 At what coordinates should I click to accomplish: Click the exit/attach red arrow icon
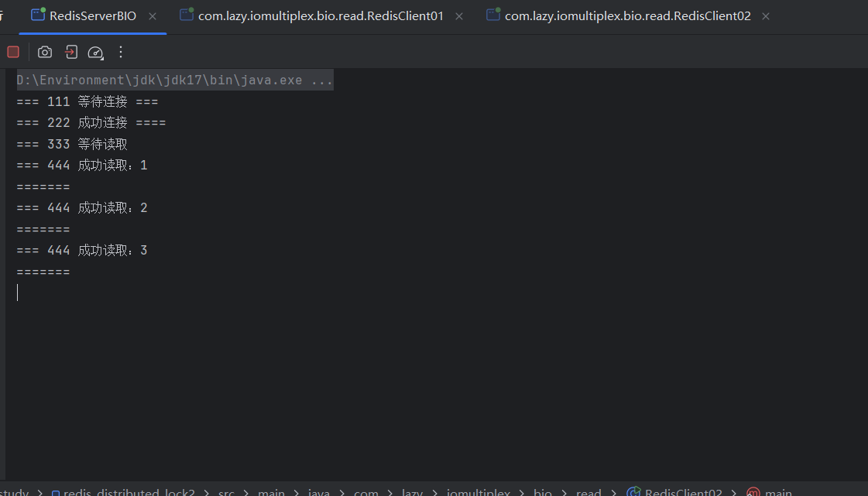[70, 52]
